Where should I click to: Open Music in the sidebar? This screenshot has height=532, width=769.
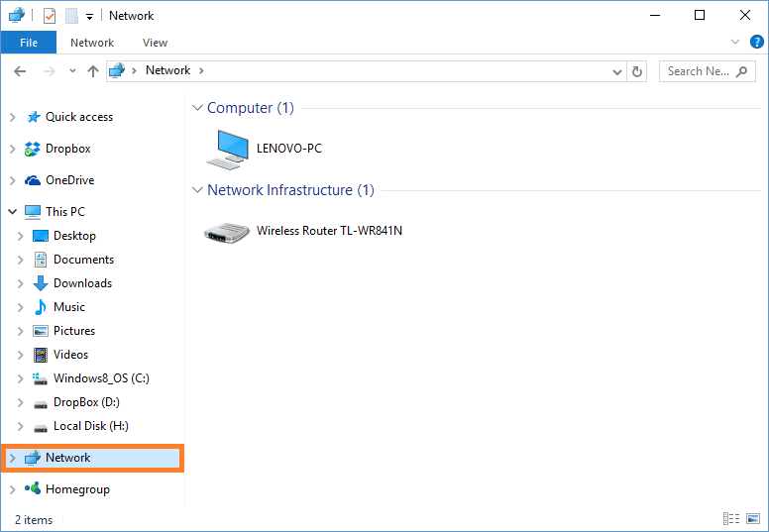[x=69, y=307]
